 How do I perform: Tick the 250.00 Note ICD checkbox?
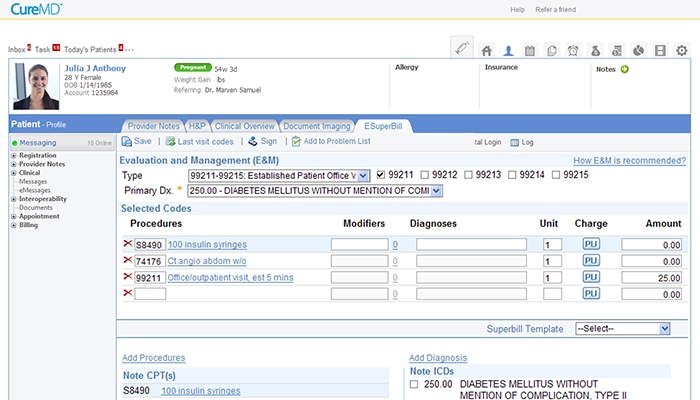click(415, 383)
